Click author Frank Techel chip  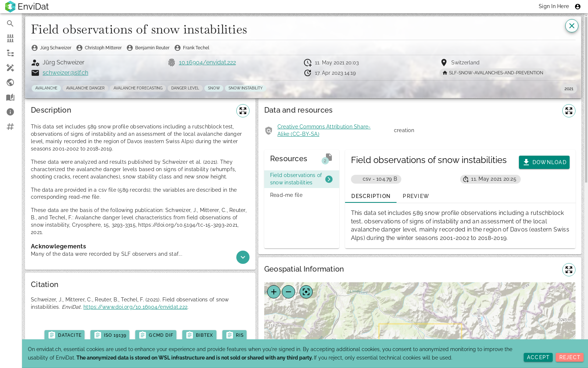click(192, 48)
